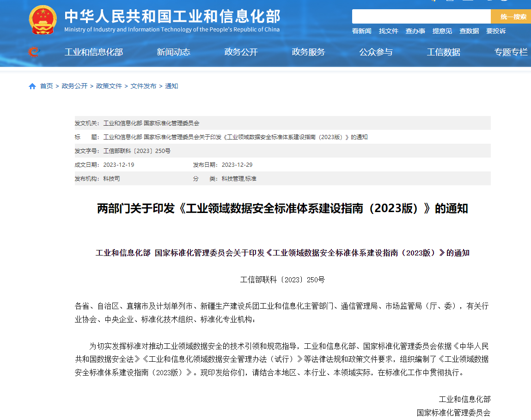Click the 发布机构 value 科技司
531x420 pixels.
[112, 178]
